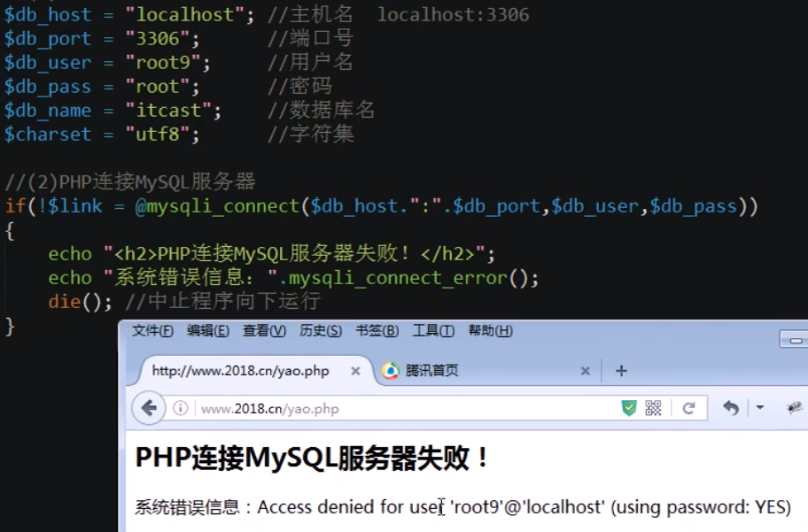Screen dimensions: 808x532
Task: Click the @mysqli_connect function call
Action: [x=217, y=206]
